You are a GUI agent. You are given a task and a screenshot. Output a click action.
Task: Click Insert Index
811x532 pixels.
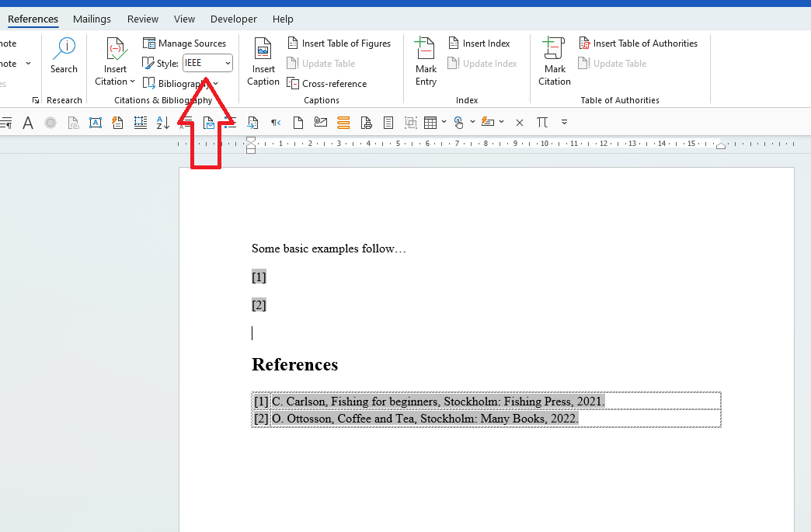(x=479, y=43)
